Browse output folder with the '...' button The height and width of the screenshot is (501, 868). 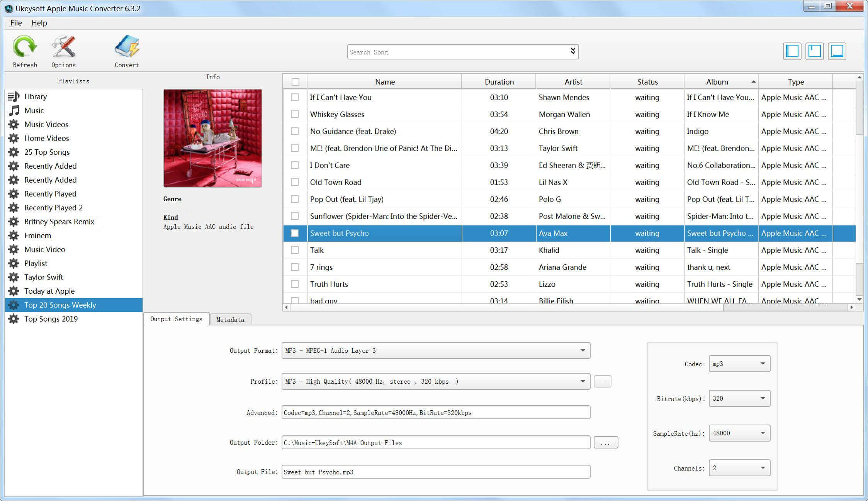pos(605,442)
